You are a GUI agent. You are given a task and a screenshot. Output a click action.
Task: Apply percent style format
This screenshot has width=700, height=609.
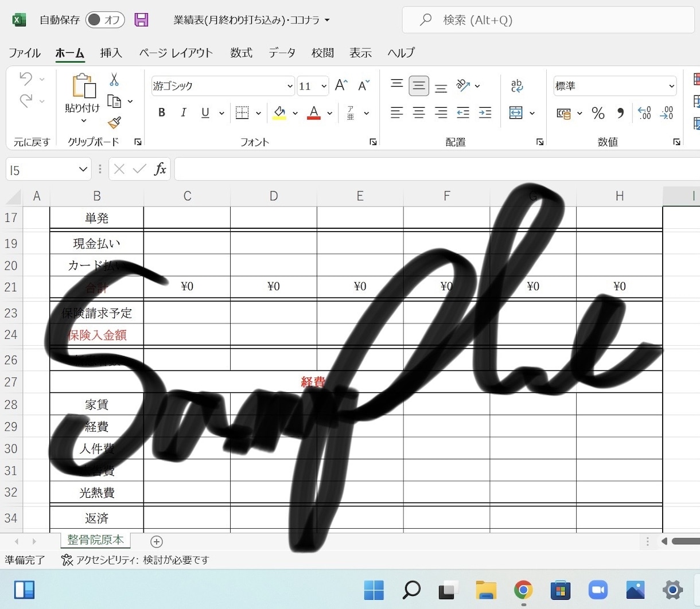coord(598,113)
